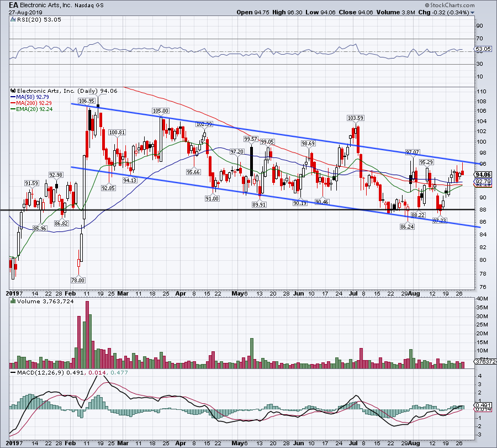Open the dropdown arrow beside Chg value

pos(473,13)
